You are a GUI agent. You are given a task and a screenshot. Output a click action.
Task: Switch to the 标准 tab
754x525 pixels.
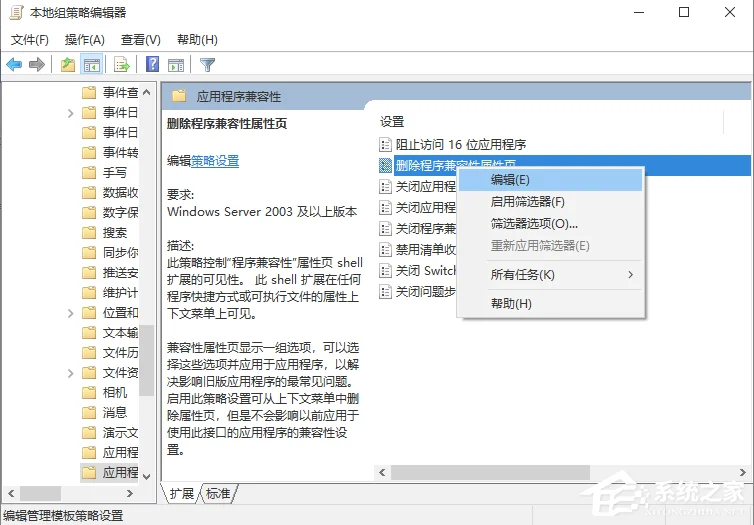coord(218,494)
